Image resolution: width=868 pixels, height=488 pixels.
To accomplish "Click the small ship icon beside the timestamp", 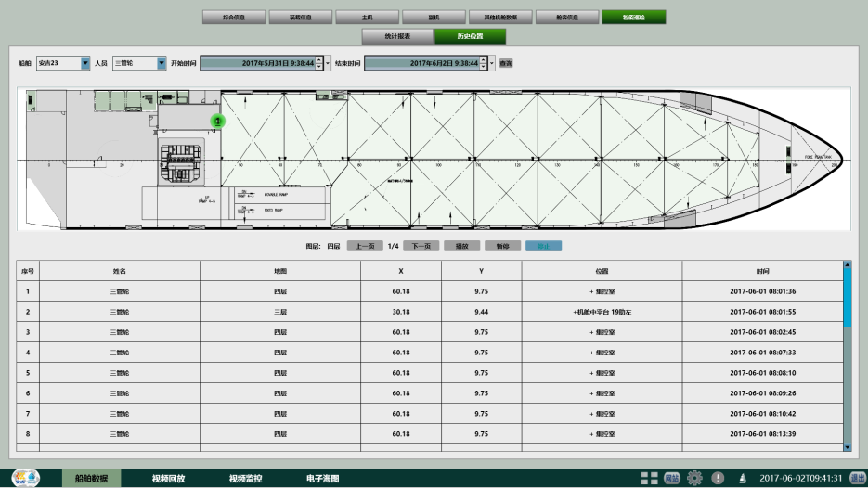I will pyautogui.click(x=743, y=479).
